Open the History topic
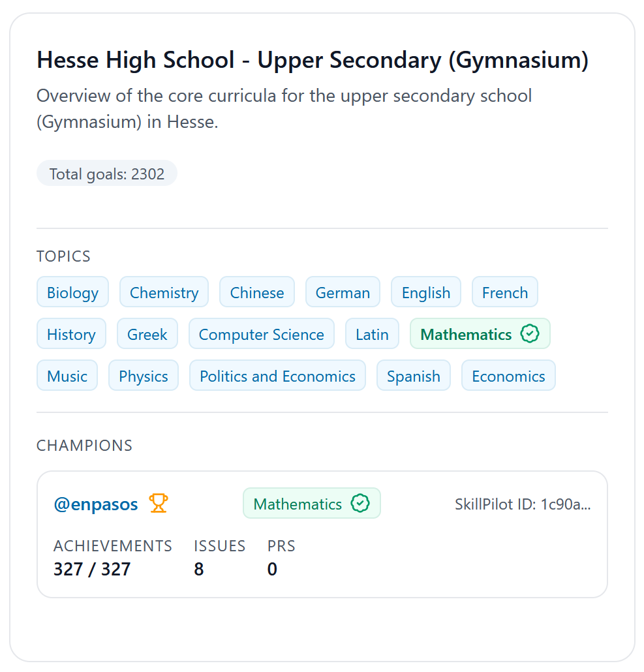The image size is (644, 672). pyautogui.click(x=71, y=334)
